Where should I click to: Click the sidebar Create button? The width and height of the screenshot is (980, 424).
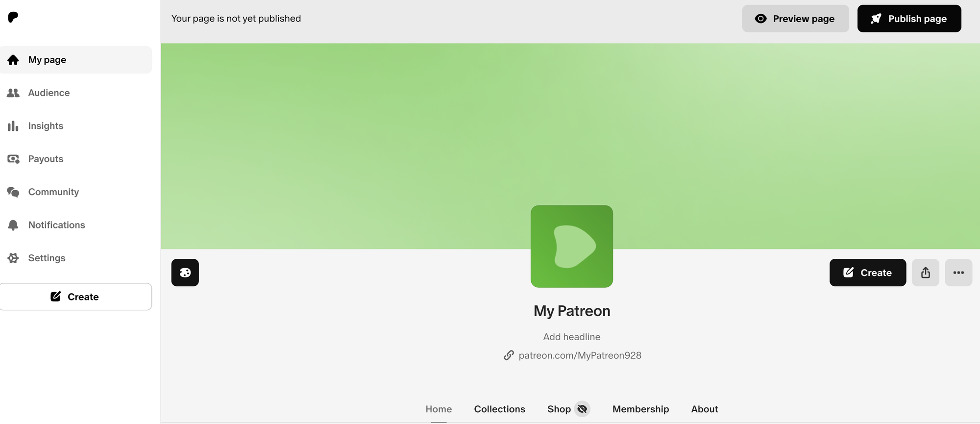(x=75, y=297)
